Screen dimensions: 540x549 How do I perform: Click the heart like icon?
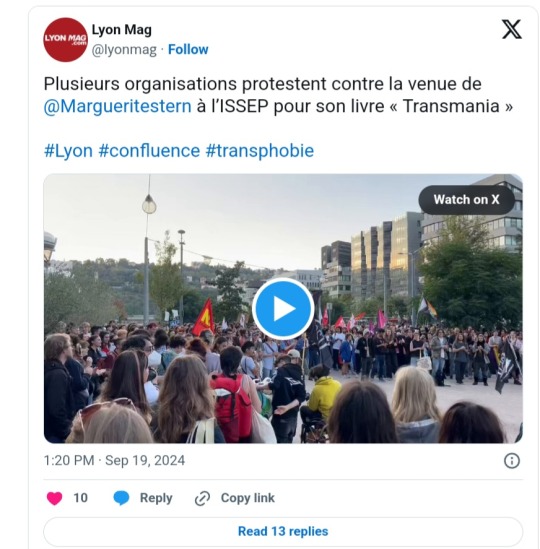pos(54,498)
